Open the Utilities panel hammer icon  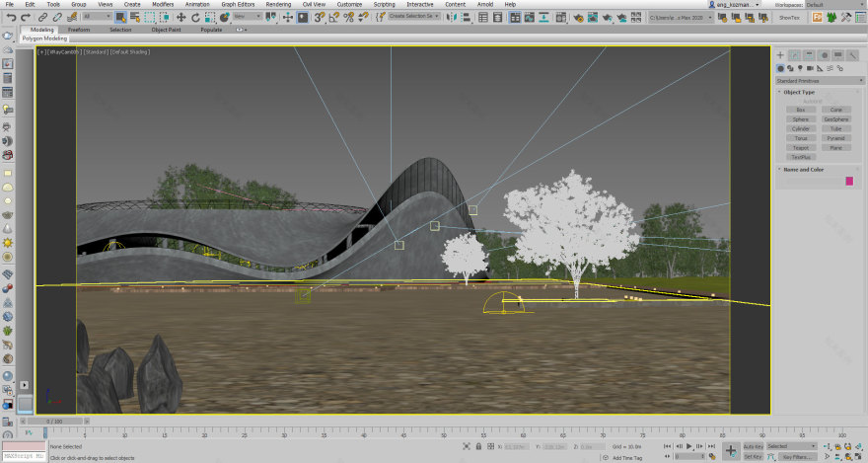pyautogui.click(x=853, y=55)
